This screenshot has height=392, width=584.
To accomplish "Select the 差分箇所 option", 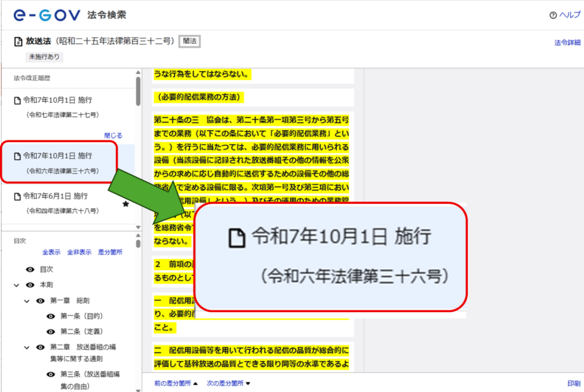I will tap(110, 252).
